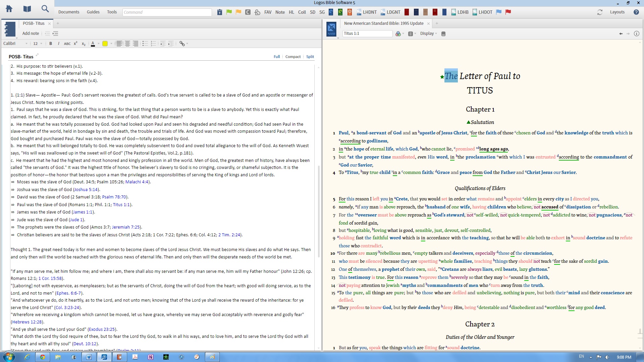The height and width of the screenshot is (362, 644).
Task: Open the Tools menu
Action: point(112,12)
